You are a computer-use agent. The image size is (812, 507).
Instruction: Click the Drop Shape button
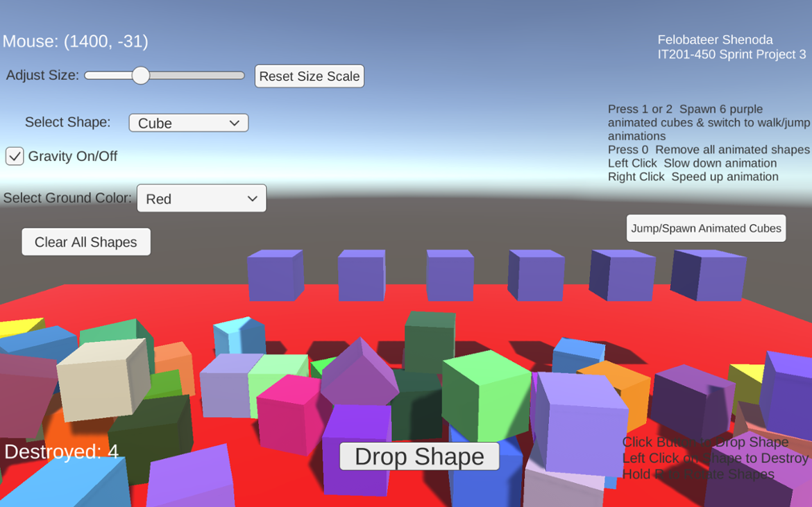[x=418, y=456]
